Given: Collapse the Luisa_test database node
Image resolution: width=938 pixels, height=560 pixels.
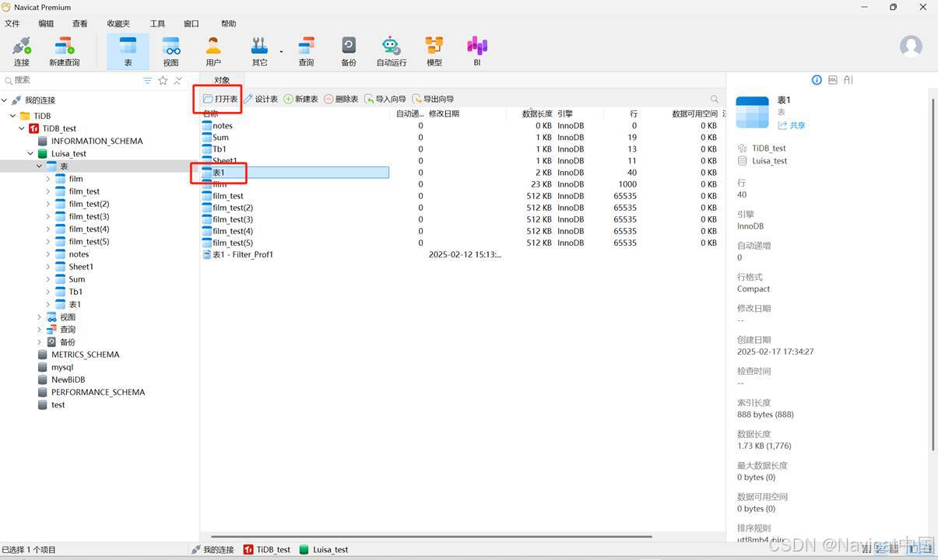Looking at the screenshot, I should point(30,154).
